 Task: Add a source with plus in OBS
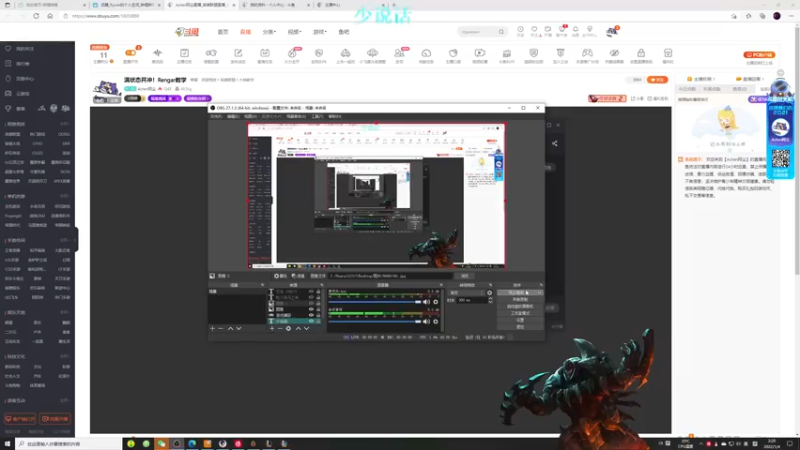[272, 329]
